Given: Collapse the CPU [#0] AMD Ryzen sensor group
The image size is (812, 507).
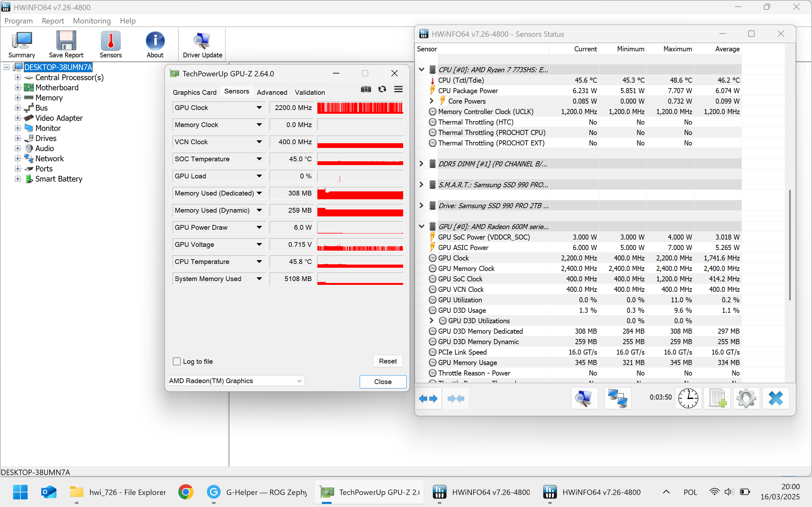Looking at the screenshot, I should pyautogui.click(x=422, y=70).
